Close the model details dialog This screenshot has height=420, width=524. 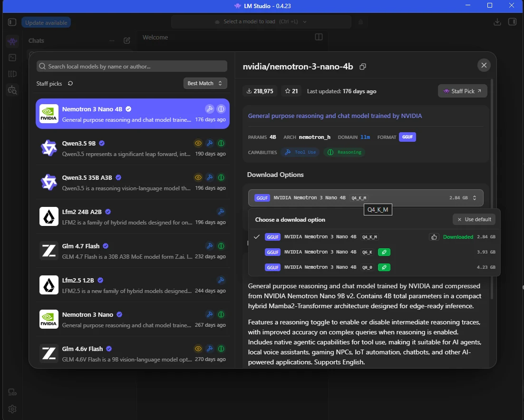pyautogui.click(x=484, y=65)
